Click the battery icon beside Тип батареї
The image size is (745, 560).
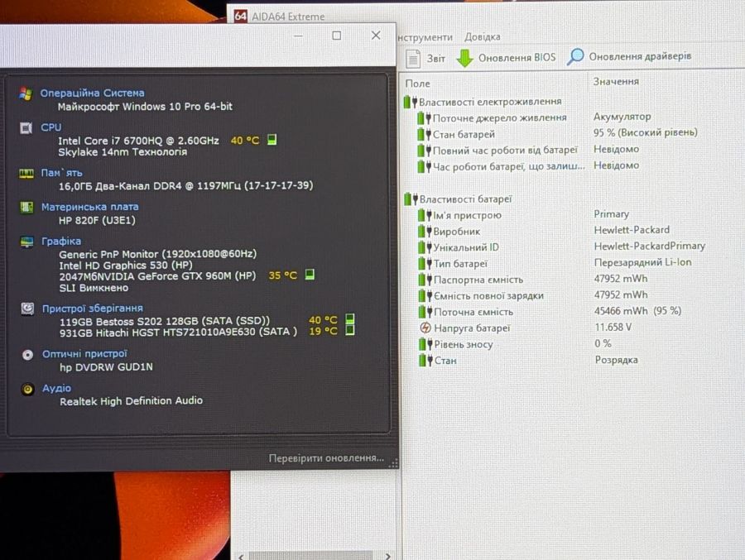coord(425,264)
